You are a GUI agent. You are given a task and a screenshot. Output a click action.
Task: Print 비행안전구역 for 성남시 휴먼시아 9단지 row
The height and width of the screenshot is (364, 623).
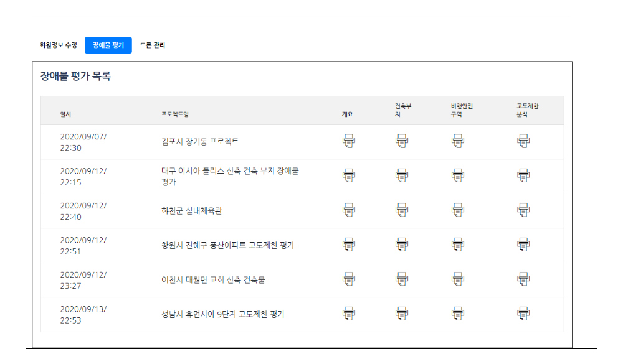tap(458, 314)
